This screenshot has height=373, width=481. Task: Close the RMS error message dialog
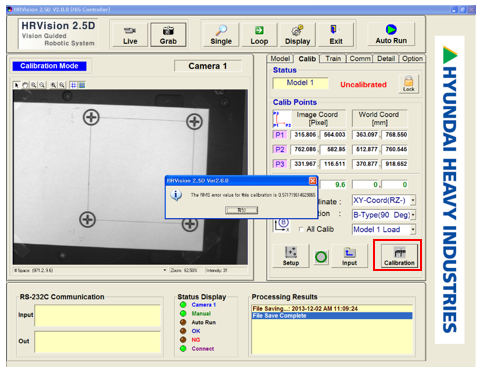[313, 181]
